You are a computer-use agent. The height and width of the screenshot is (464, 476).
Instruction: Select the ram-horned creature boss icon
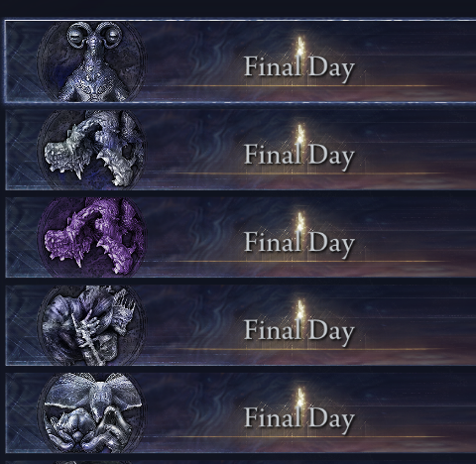(x=91, y=61)
